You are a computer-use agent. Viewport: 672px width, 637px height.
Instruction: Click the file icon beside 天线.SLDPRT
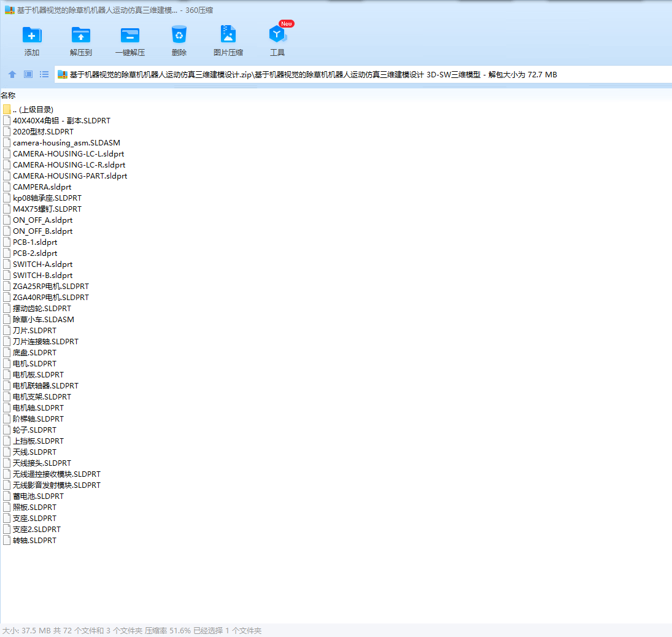pyautogui.click(x=6, y=452)
